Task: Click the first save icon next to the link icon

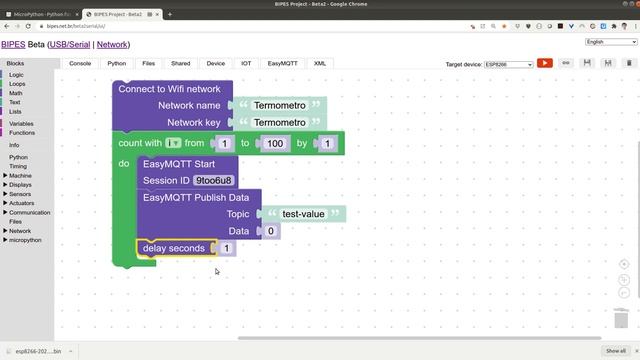Action: (587, 63)
